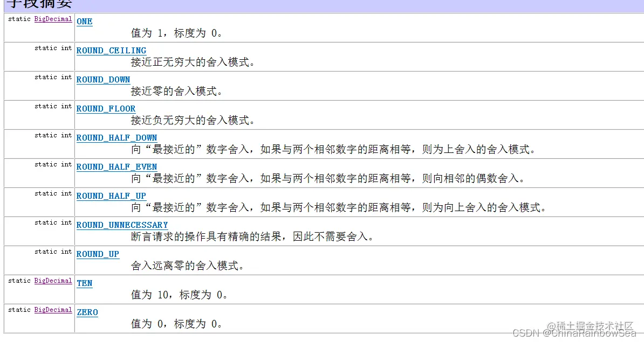Open the TEN field link
644x342 pixels.
coord(85,284)
